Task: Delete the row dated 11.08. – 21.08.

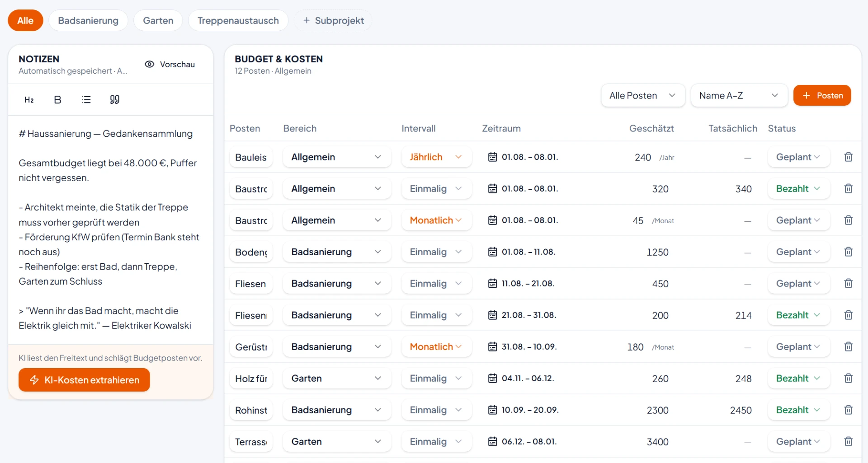Action: tap(848, 283)
